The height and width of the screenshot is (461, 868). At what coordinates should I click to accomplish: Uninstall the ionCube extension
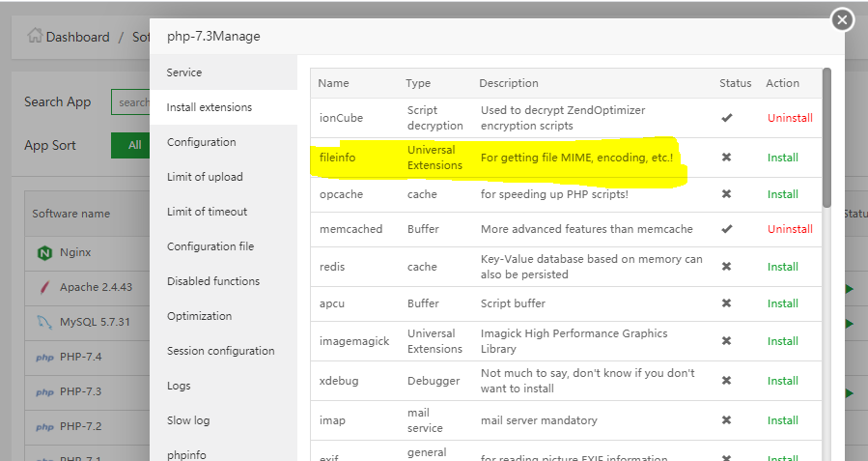coord(790,118)
